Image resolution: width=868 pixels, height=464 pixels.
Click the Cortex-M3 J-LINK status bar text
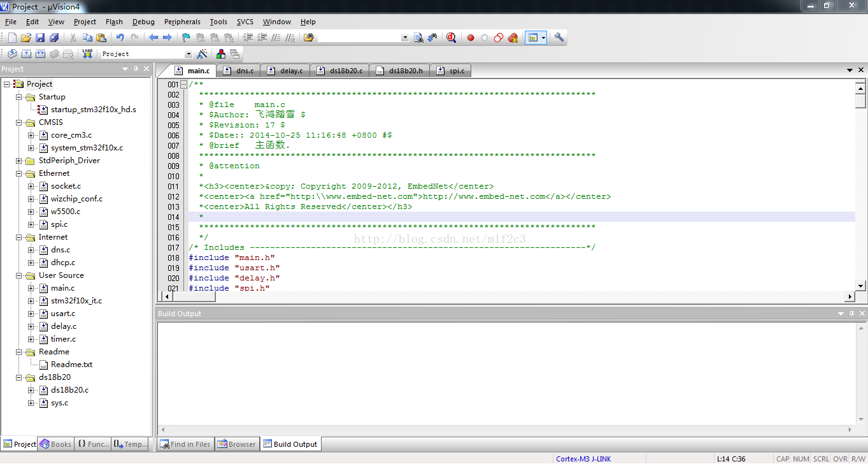tap(583, 459)
